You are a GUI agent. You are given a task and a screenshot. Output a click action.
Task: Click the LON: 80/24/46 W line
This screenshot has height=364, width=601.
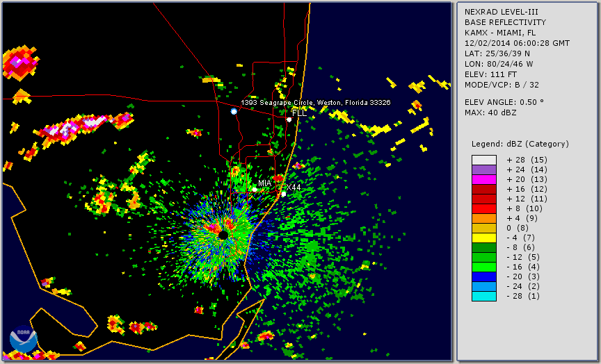point(499,64)
